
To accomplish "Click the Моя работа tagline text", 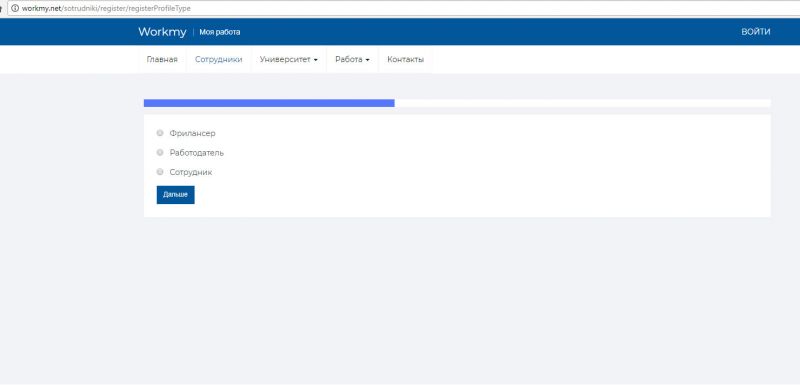I will (x=220, y=32).
